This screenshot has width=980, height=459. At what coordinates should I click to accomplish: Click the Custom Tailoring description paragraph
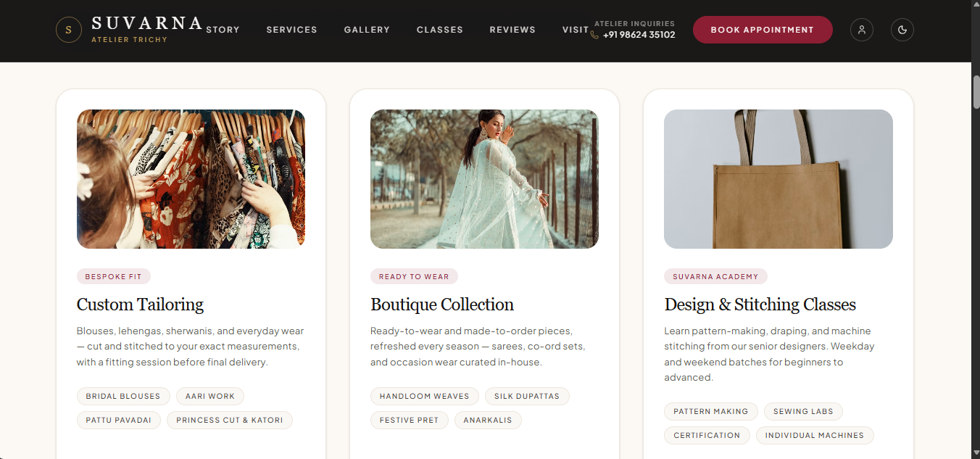191,347
